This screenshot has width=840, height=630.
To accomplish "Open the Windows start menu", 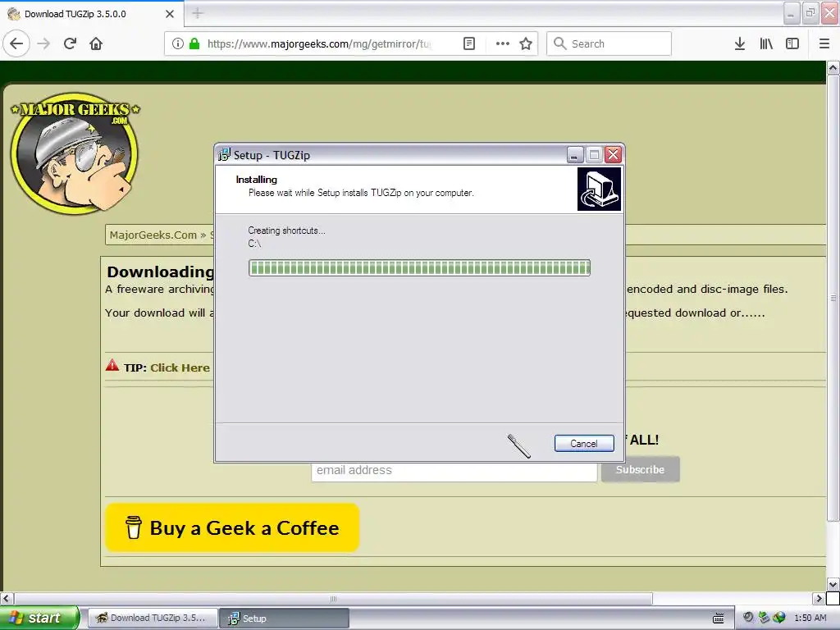I will [39, 618].
